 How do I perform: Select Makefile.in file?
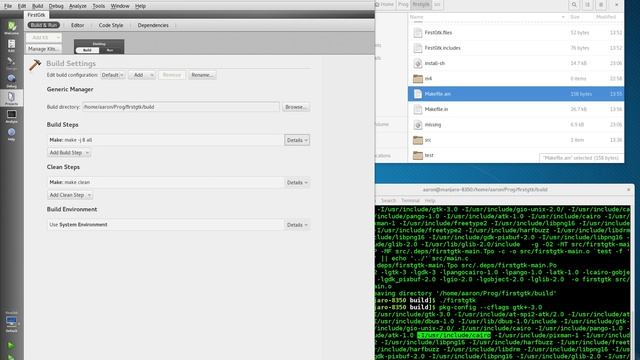[516, 109]
